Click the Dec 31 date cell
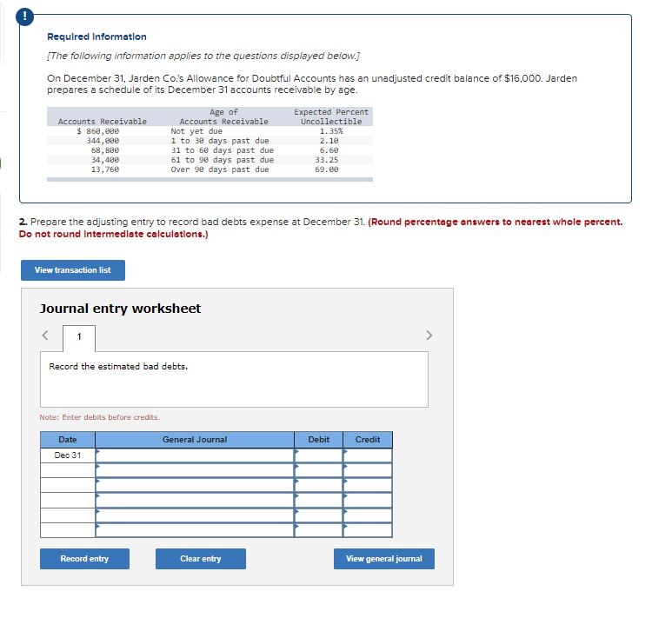 tap(68, 455)
